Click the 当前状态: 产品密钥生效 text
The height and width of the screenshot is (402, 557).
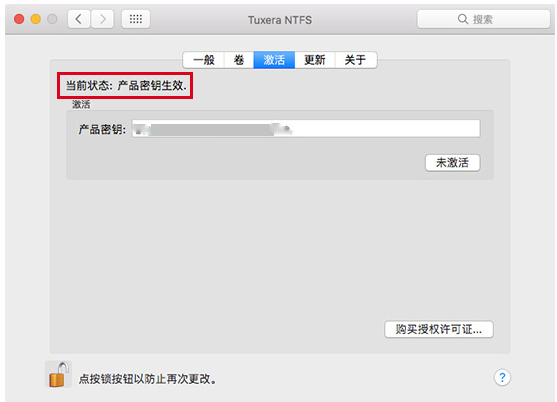[126, 86]
